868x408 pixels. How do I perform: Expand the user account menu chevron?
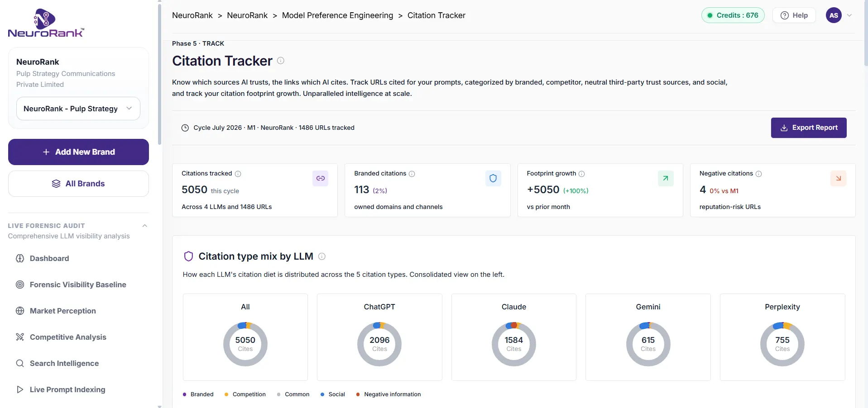849,15
